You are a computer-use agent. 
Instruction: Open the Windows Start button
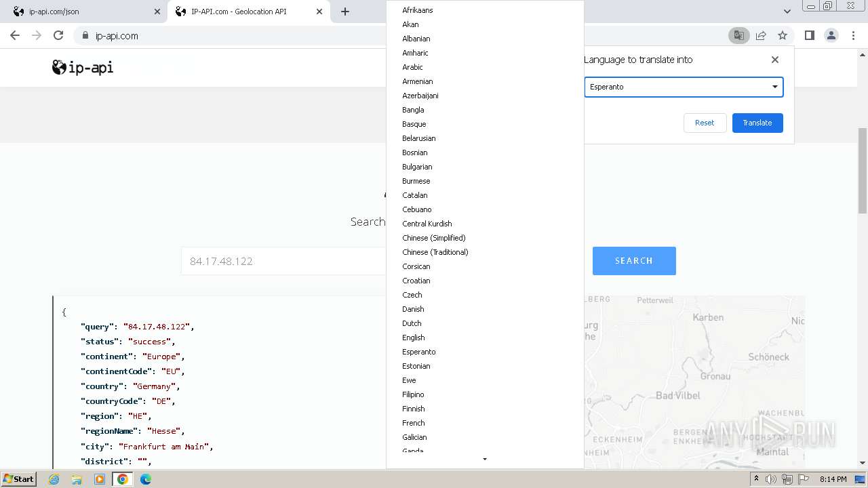pyautogui.click(x=18, y=479)
